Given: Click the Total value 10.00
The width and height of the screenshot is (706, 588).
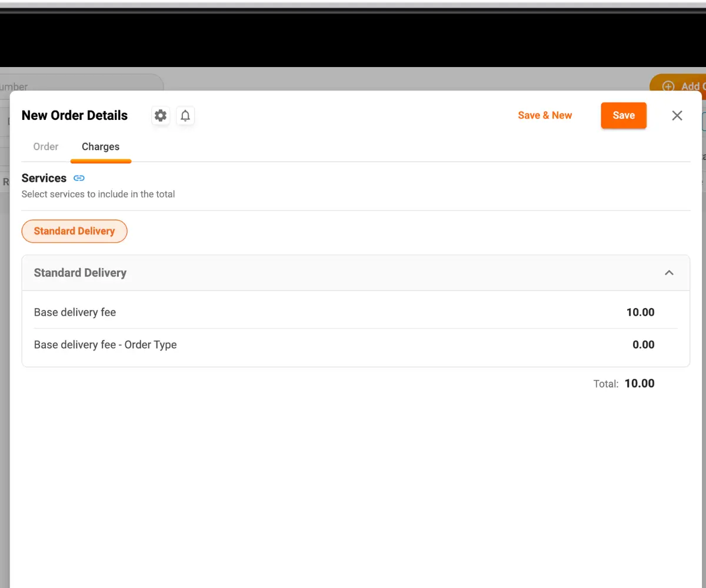Looking at the screenshot, I should coord(640,383).
